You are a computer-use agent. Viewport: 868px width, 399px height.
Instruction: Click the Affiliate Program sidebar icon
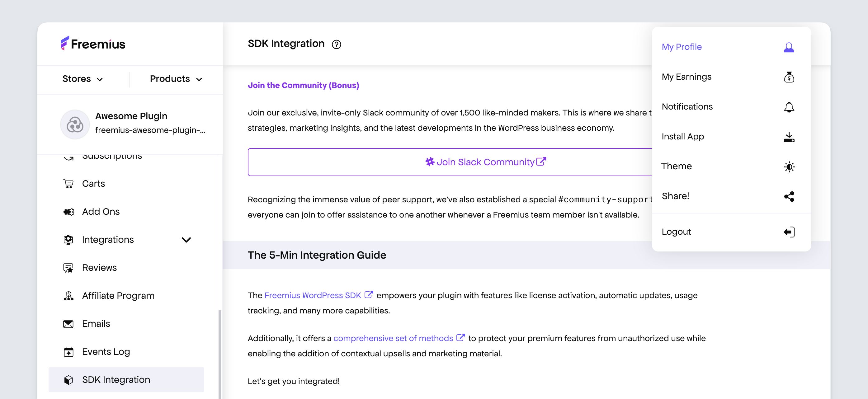68,295
